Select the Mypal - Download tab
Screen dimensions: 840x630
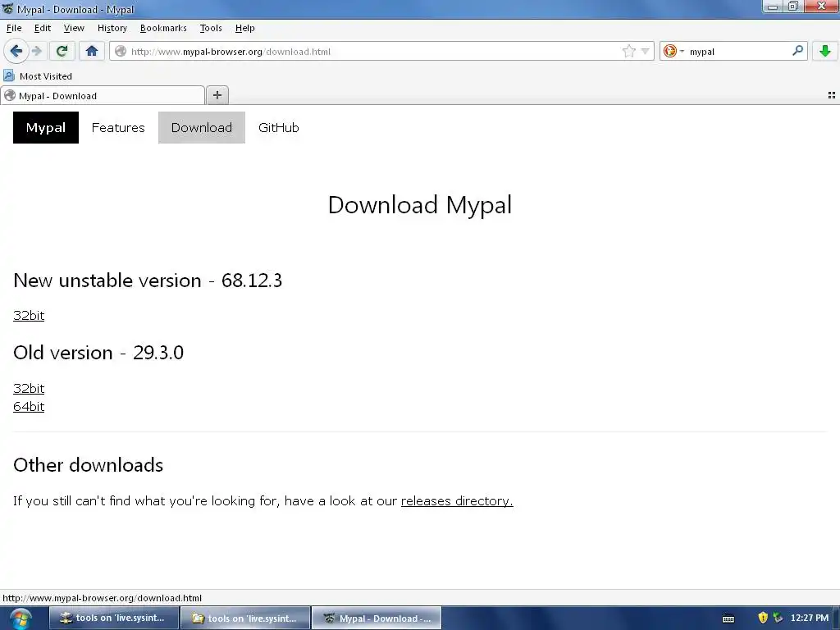[103, 95]
